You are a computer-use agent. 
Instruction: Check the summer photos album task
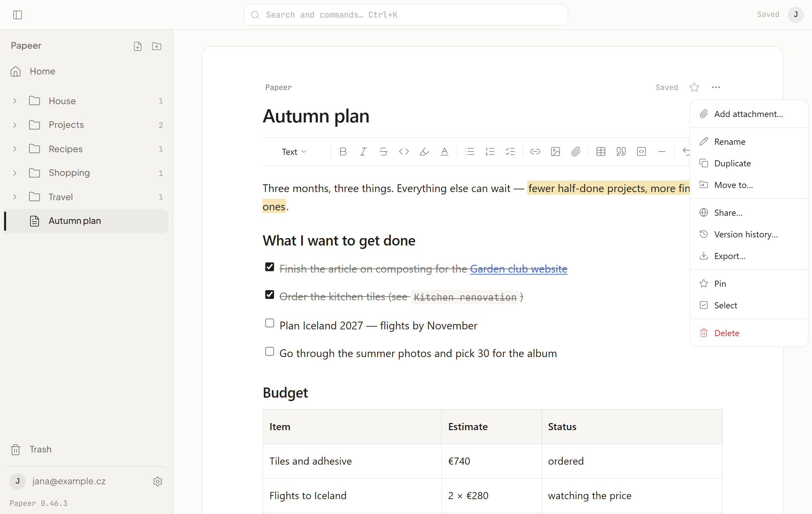tap(270, 351)
